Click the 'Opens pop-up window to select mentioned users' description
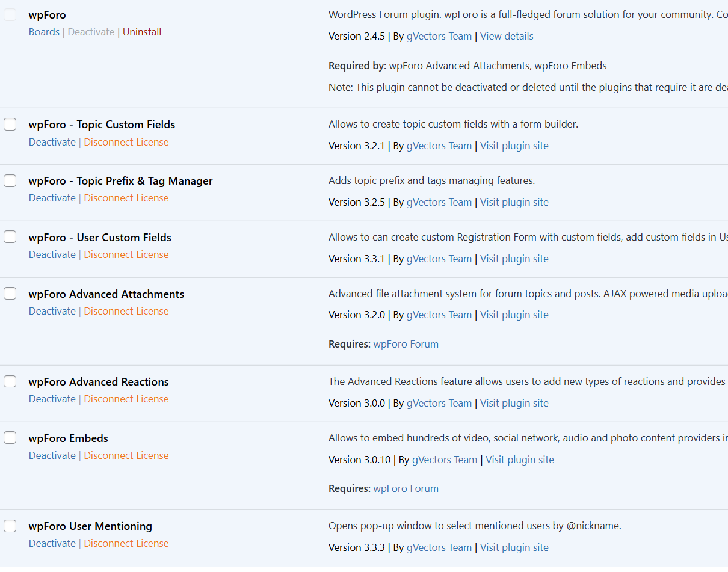Image resolution: width=728 pixels, height=572 pixels. click(475, 526)
